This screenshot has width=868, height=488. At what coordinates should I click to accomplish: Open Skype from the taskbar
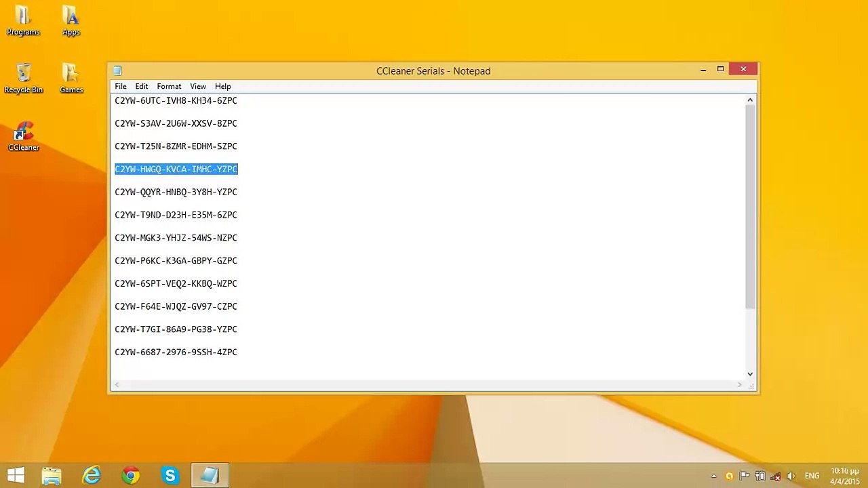(170, 476)
